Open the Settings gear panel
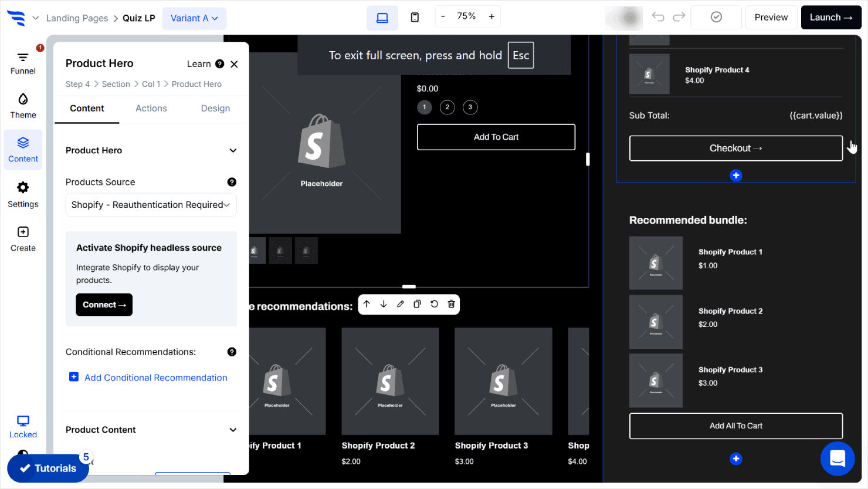868x489 pixels. tap(23, 194)
